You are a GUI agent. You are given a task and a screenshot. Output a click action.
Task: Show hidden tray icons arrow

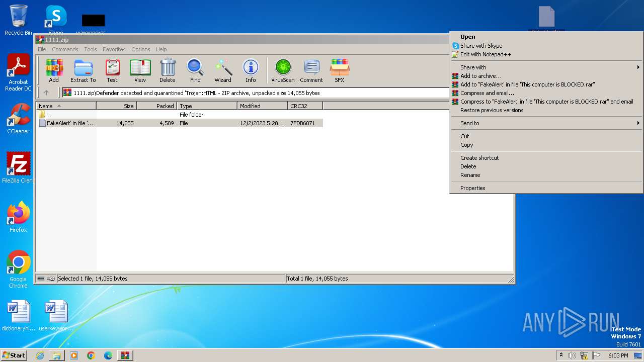click(561, 355)
